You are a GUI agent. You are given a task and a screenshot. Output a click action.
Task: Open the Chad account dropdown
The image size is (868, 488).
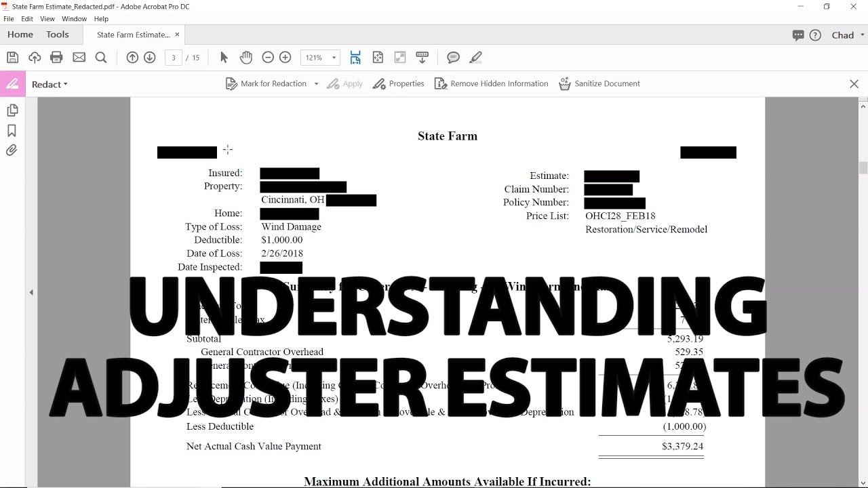(848, 35)
